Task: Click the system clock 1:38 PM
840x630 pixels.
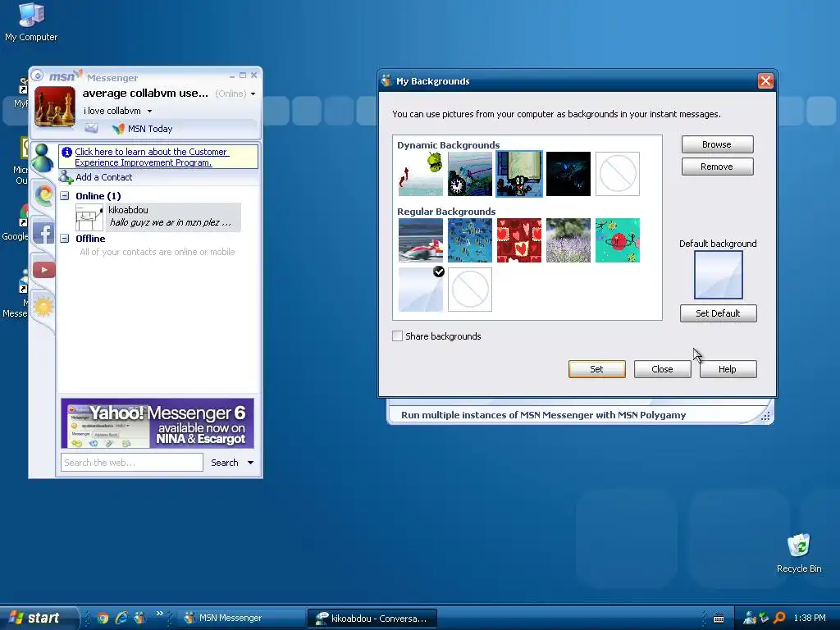Action: [x=810, y=619]
